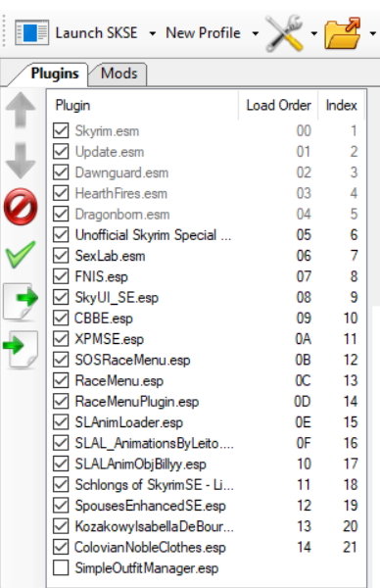Uncheck the SpousesEnhancedSE.esp checkbox
Image resolution: width=380 pixels, height=588 pixels.
pyautogui.click(x=61, y=505)
